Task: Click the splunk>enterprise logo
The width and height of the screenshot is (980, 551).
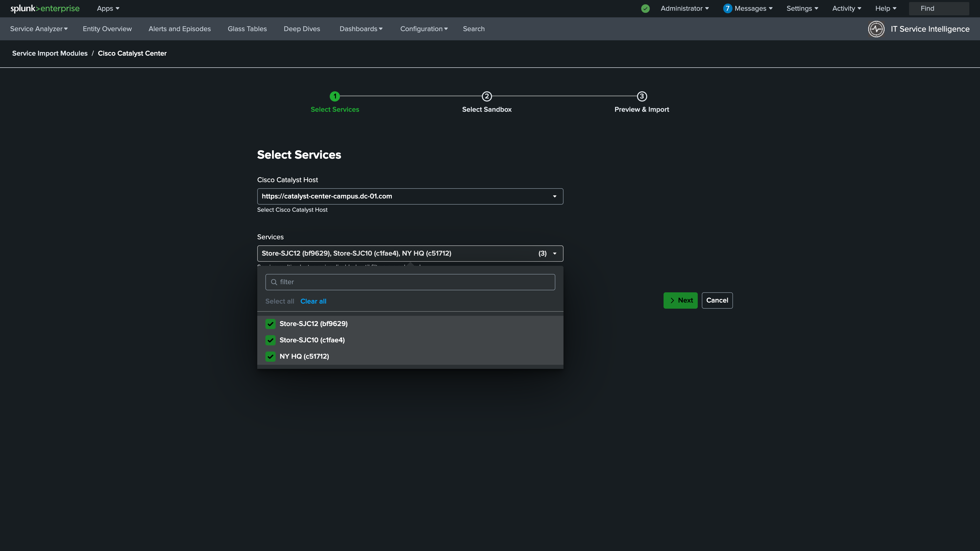Action: (x=45, y=8)
